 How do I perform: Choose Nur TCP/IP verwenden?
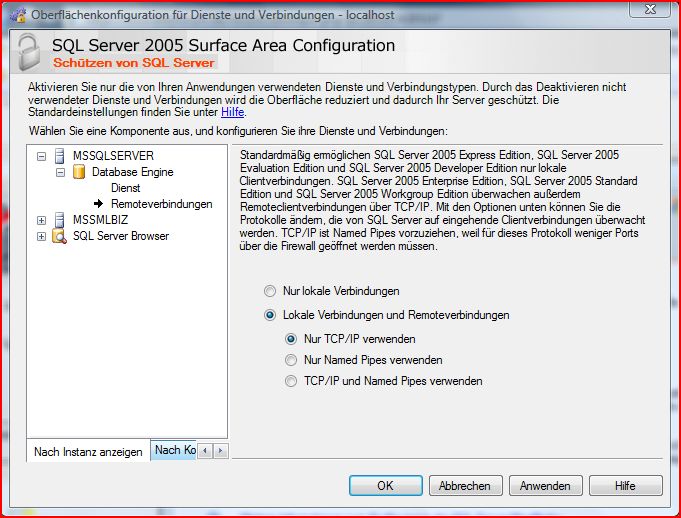point(291,339)
